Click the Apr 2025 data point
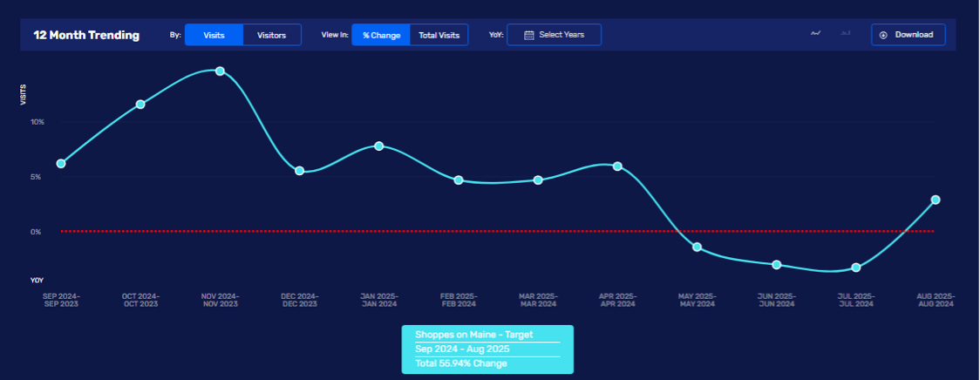Screen dimensions: 980x380 coord(617,166)
